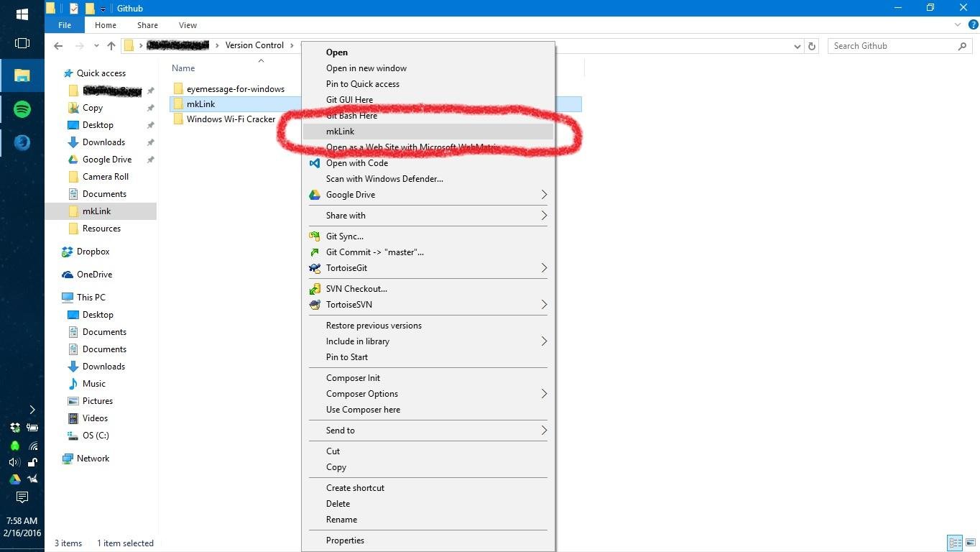Launch Spotify from the taskbar

22,109
